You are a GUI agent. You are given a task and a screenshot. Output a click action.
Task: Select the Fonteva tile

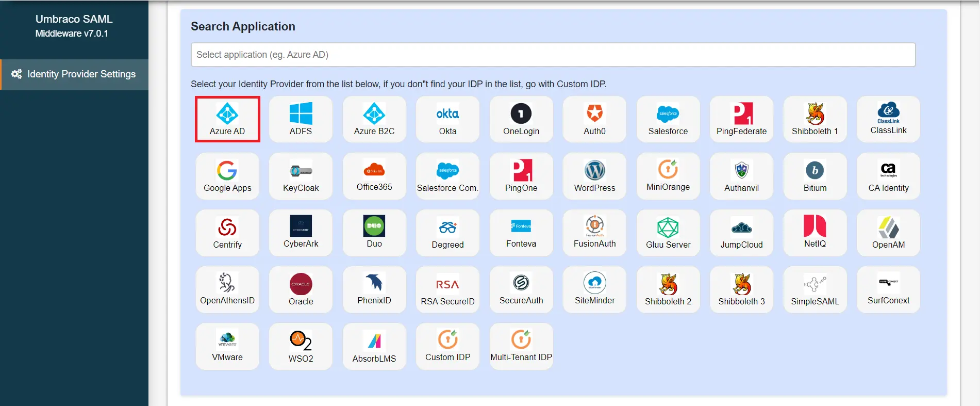(x=521, y=233)
